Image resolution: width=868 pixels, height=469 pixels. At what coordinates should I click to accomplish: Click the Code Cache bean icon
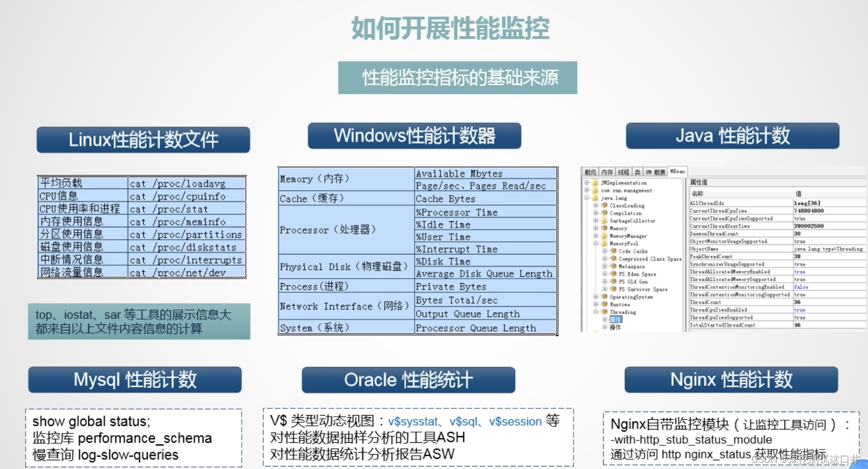(x=613, y=251)
